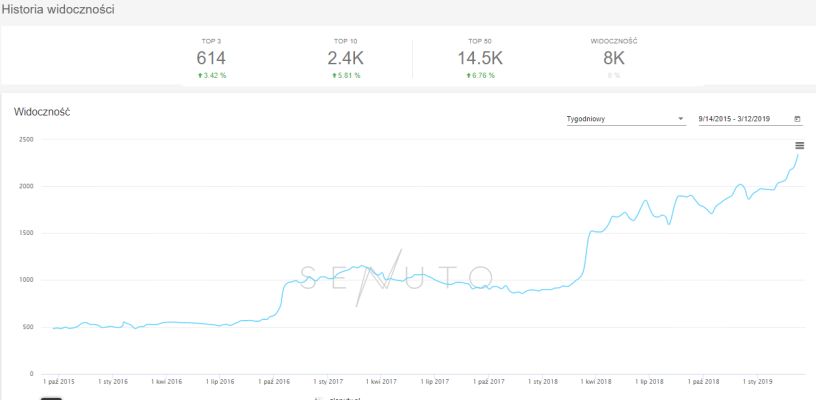The image size is (816, 400).
Task: Open the chart hamburger export menu
Action: click(x=799, y=145)
